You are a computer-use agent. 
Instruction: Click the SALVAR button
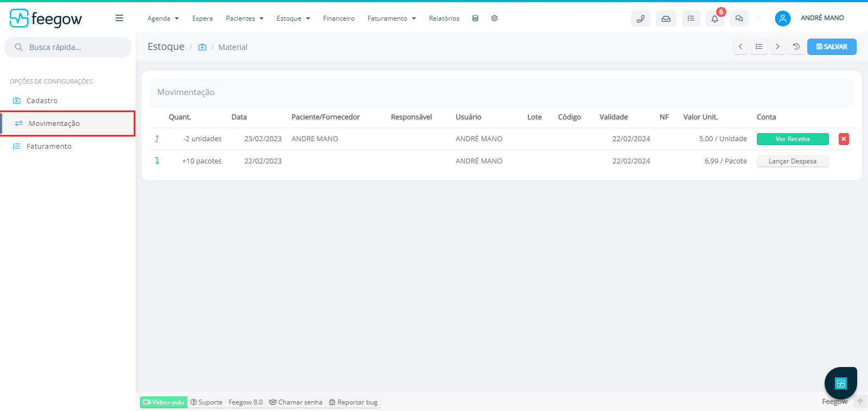pyautogui.click(x=832, y=47)
